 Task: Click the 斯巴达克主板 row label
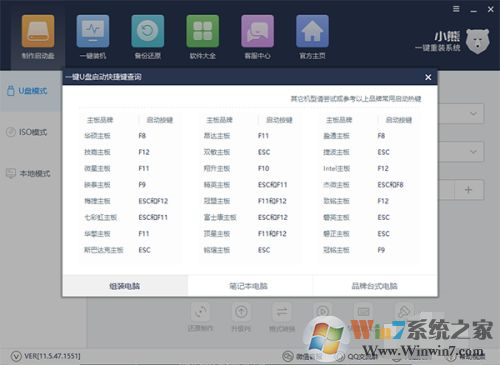pyautogui.click(x=104, y=250)
